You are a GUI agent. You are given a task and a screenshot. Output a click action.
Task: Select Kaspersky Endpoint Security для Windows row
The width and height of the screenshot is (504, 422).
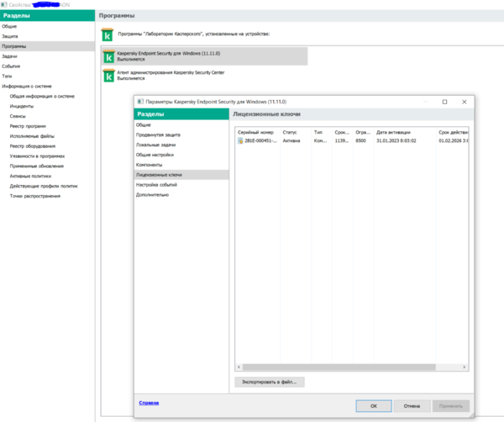205,56
